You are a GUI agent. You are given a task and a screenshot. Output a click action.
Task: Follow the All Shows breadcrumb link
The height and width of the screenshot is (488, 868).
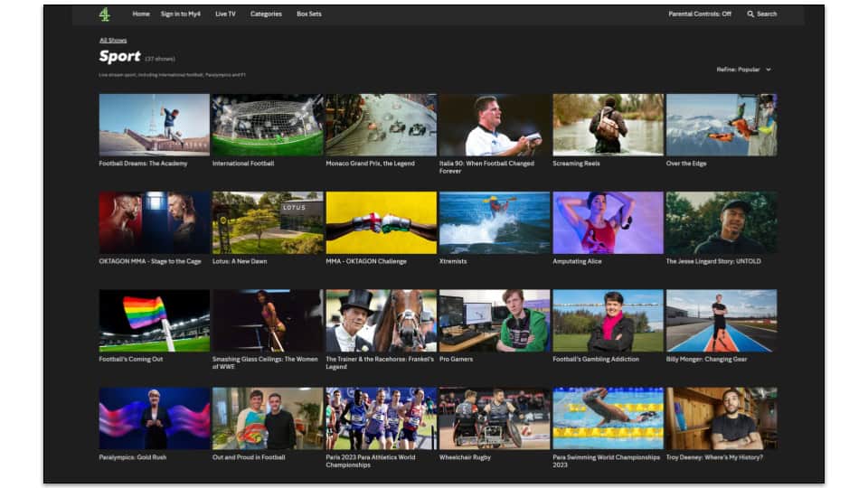pyautogui.click(x=113, y=41)
